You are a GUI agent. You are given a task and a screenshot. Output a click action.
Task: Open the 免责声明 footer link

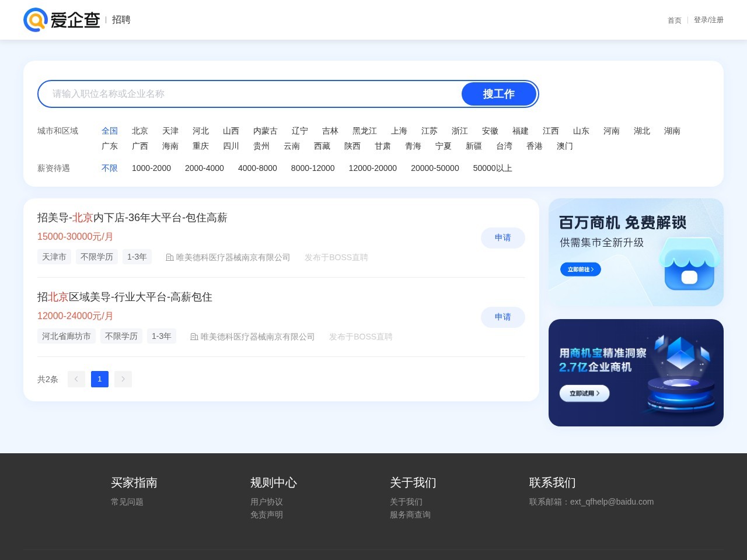click(x=266, y=514)
